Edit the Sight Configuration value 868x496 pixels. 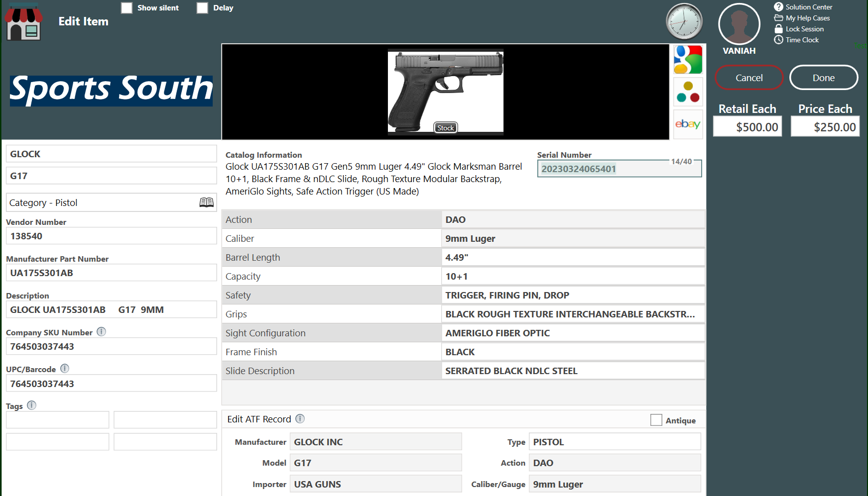(x=573, y=333)
